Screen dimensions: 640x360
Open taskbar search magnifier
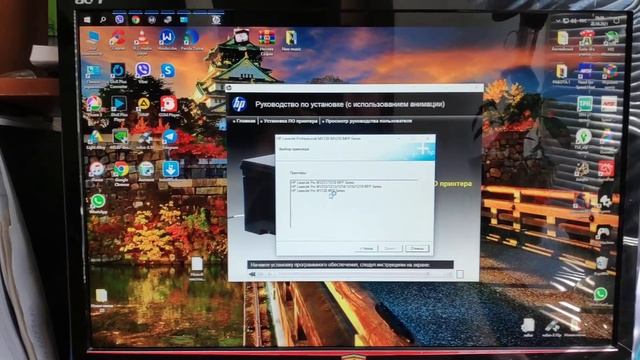(103, 20)
